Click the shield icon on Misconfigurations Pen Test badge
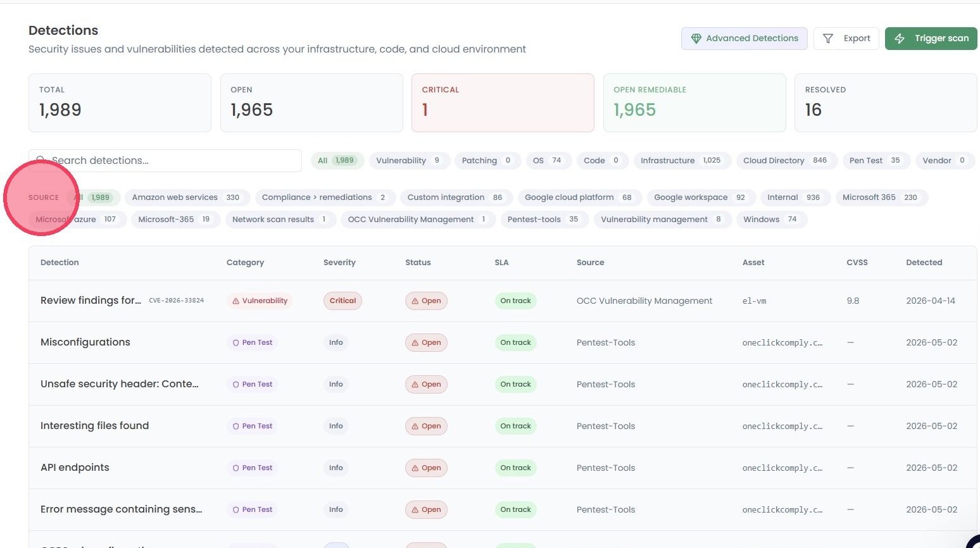 pyautogui.click(x=236, y=343)
